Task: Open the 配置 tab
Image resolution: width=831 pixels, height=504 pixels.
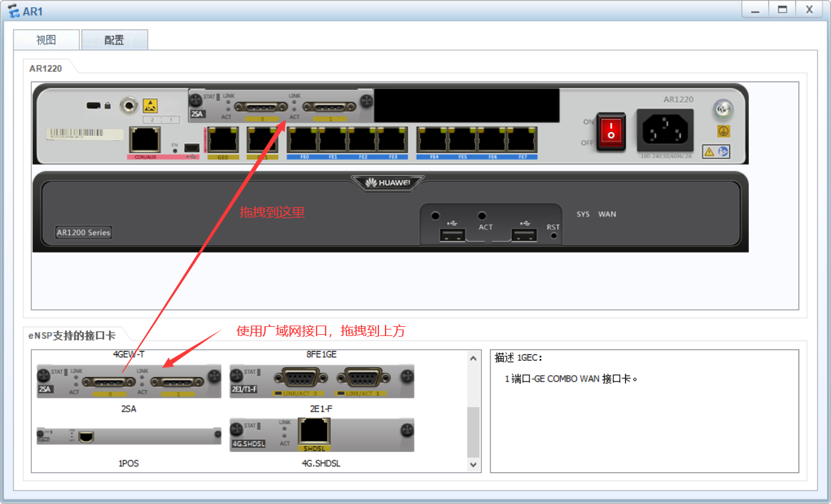Action: click(115, 40)
